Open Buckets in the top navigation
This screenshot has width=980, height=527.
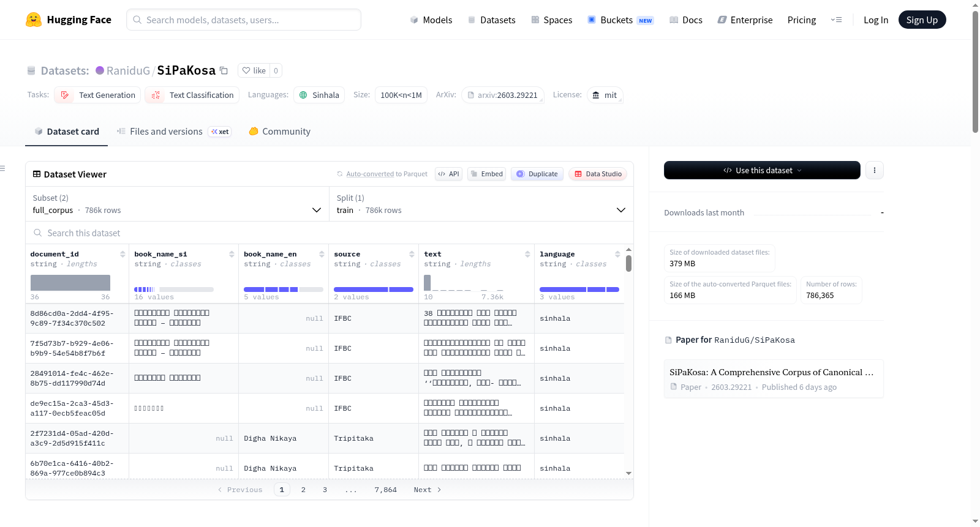620,20
